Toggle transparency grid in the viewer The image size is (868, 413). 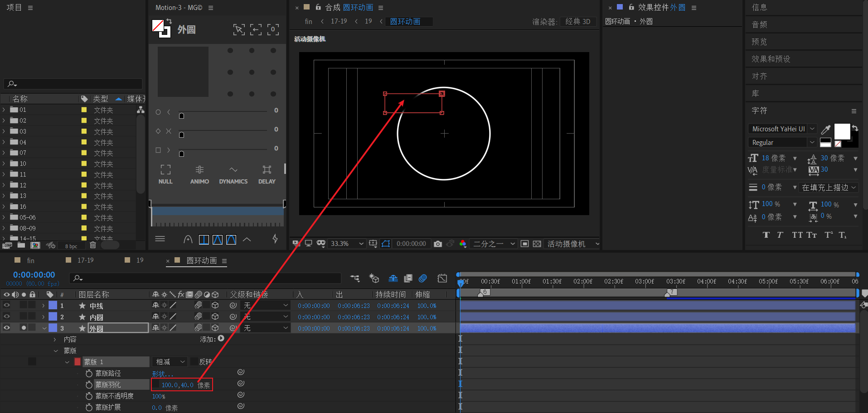tap(537, 244)
